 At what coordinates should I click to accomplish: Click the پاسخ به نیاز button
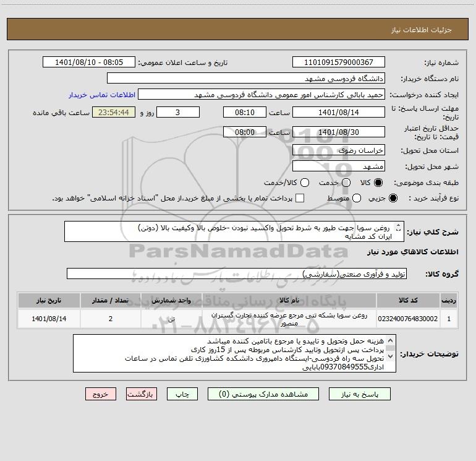(x=359, y=394)
